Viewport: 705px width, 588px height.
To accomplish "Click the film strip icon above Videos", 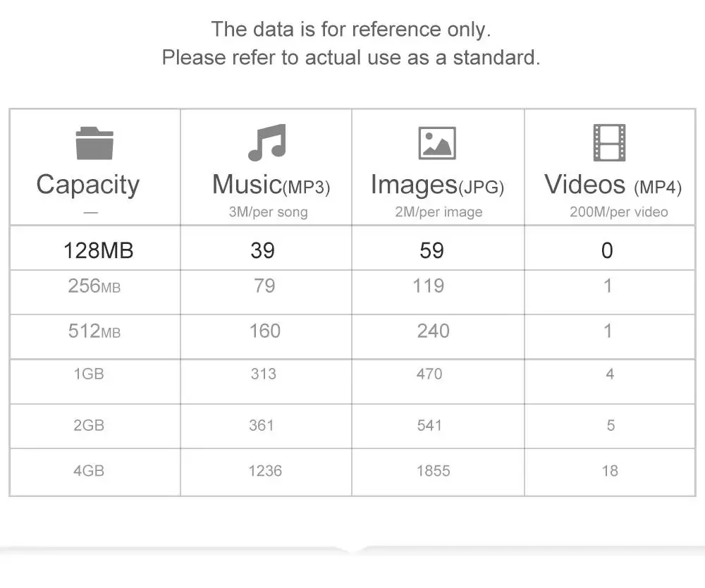I will [x=609, y=142].
